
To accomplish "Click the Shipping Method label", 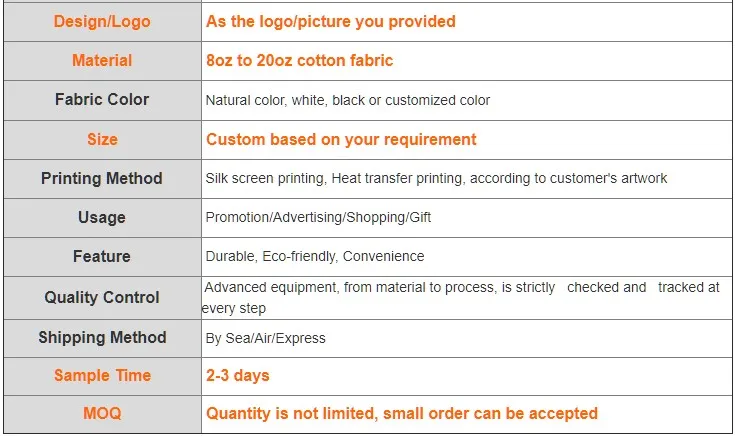I will tap(102, 337).
